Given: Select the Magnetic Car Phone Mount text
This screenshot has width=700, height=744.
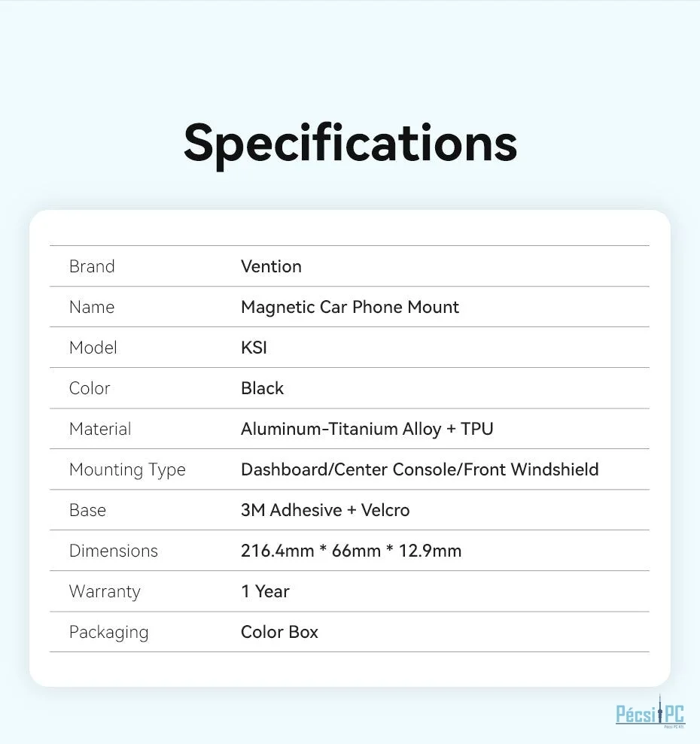Looking at the screenshot, I should tap(349, 307).
